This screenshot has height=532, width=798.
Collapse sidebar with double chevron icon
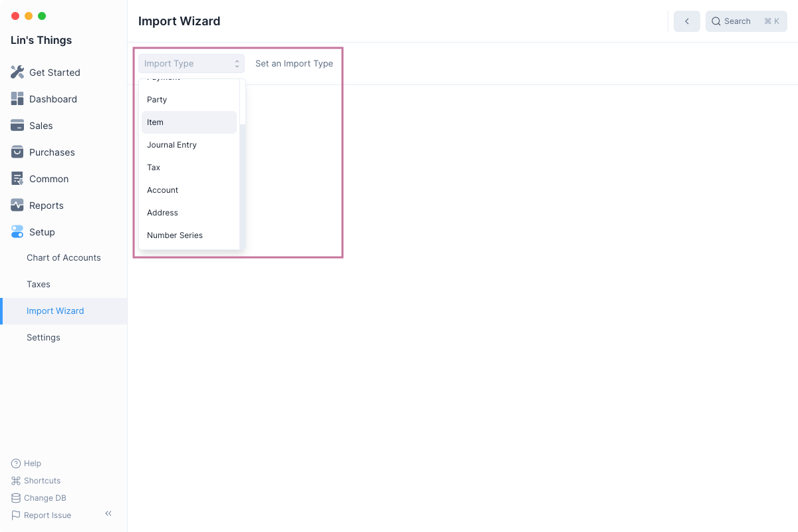pos(108,513)
